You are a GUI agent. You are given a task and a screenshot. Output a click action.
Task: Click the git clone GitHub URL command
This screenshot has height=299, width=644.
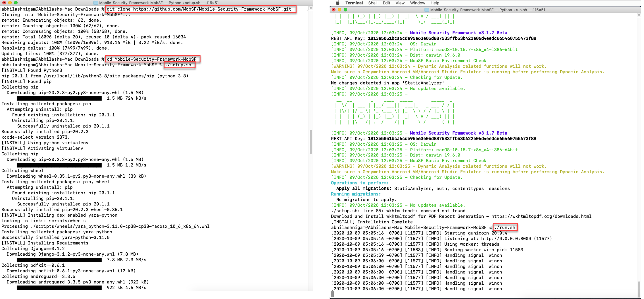click(x=199, y=9)
